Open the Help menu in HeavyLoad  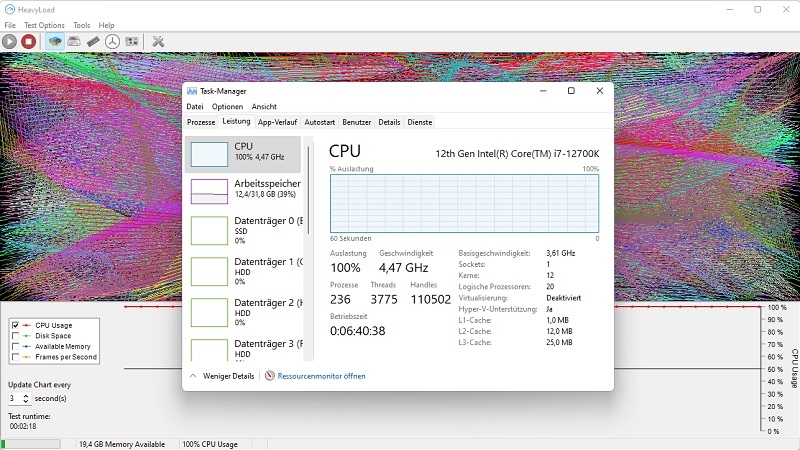click(x=106, y=25)
